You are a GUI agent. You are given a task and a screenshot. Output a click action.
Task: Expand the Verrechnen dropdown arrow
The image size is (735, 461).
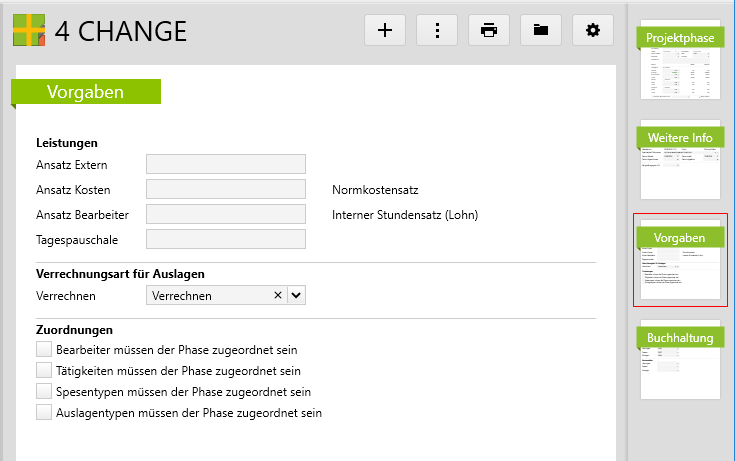(296, 295)
